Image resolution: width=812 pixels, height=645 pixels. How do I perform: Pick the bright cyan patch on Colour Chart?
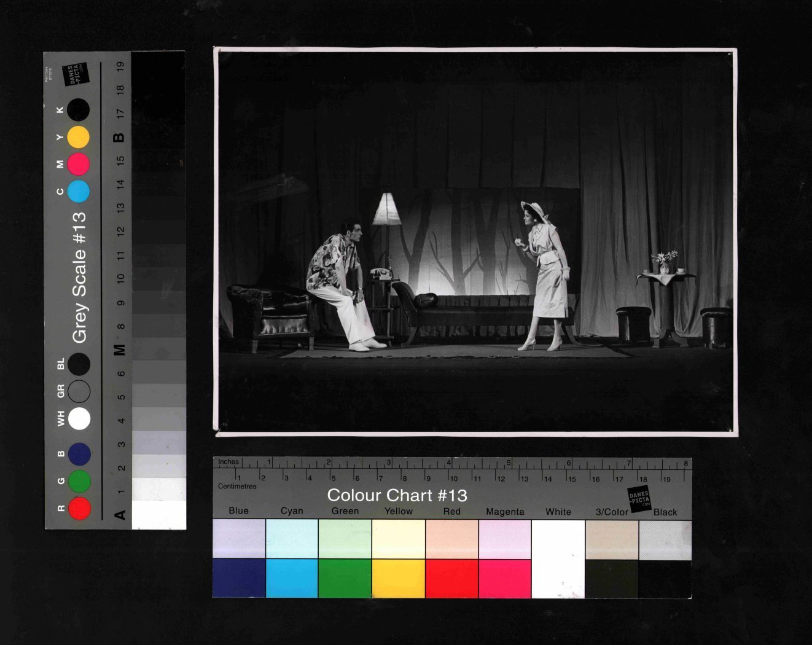click(292, 578)
